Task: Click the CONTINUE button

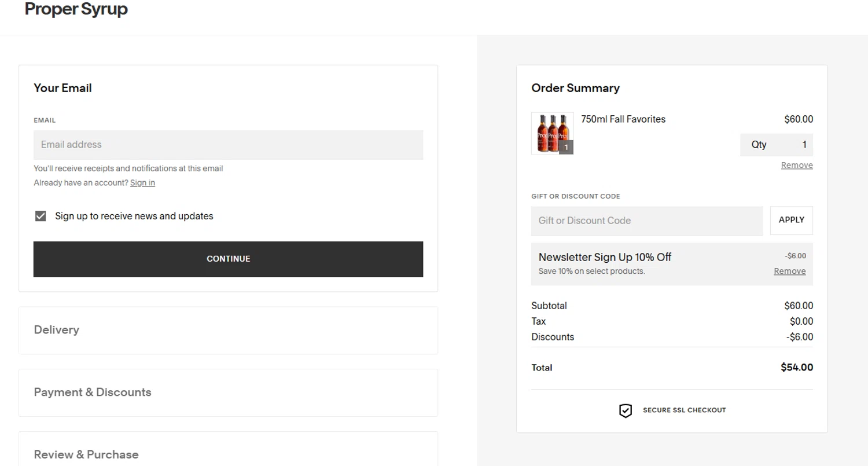Action: click(x=228, y=259)
